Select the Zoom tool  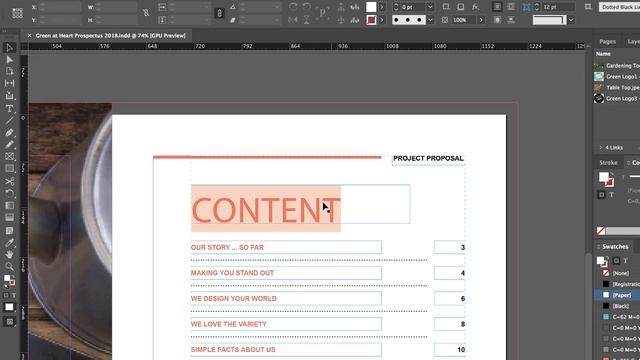point(9,267)
